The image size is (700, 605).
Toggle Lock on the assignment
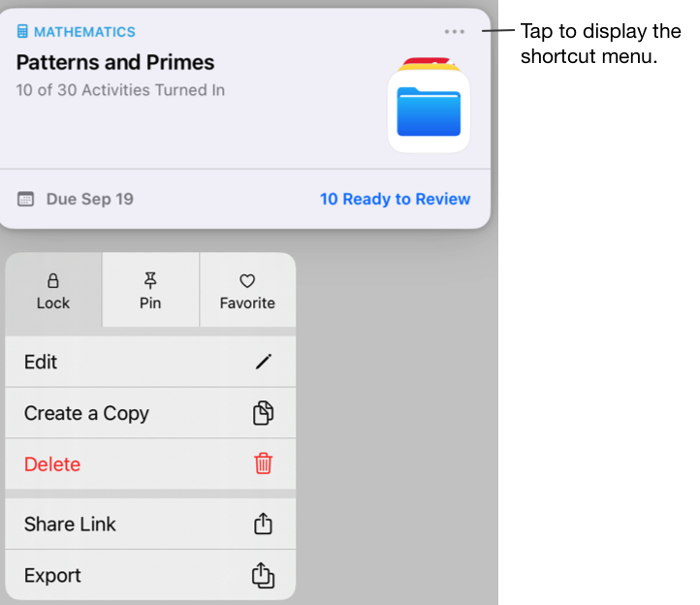point(53,291)
